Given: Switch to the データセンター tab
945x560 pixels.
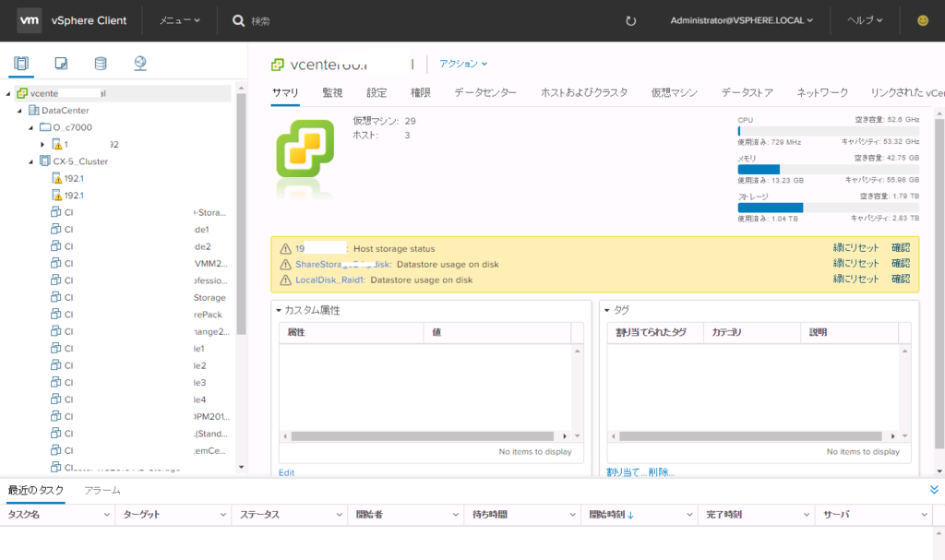Looking at the screenshot, I should (x=485, y=92).
